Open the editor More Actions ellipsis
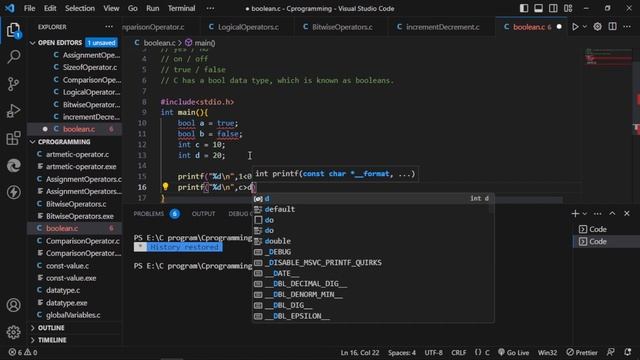640x360 pixels. point(627,27)
